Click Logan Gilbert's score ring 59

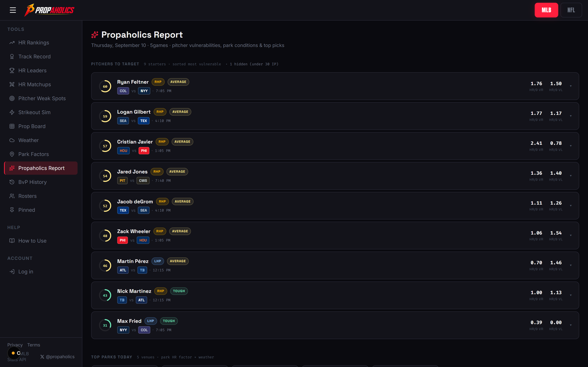tap(105, 116)
